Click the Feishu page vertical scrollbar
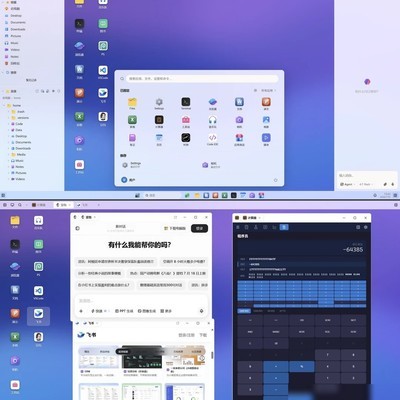 pyautogui.click(x=212, y=355)
